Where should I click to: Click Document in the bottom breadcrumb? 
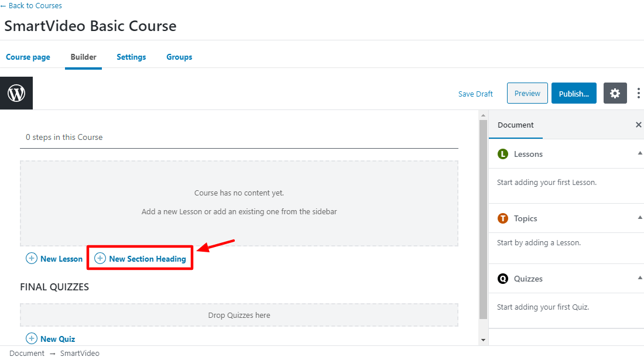[27, 353]
